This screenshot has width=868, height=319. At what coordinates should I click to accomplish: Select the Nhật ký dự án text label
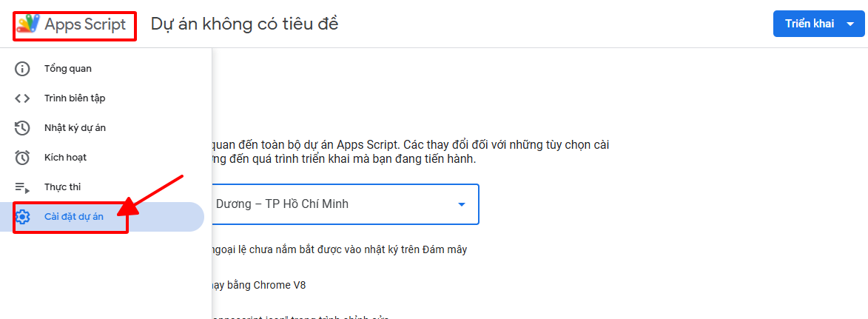(x=75, y=128)
